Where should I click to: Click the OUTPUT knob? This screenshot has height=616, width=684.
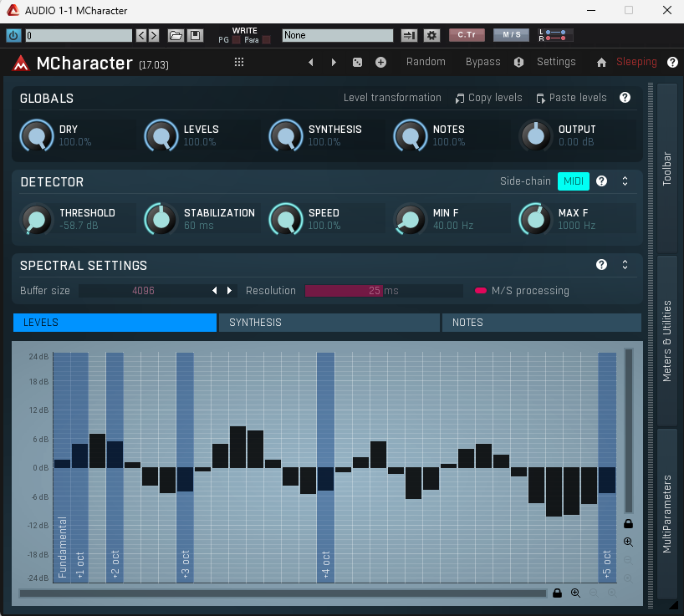tap(535, 136)
